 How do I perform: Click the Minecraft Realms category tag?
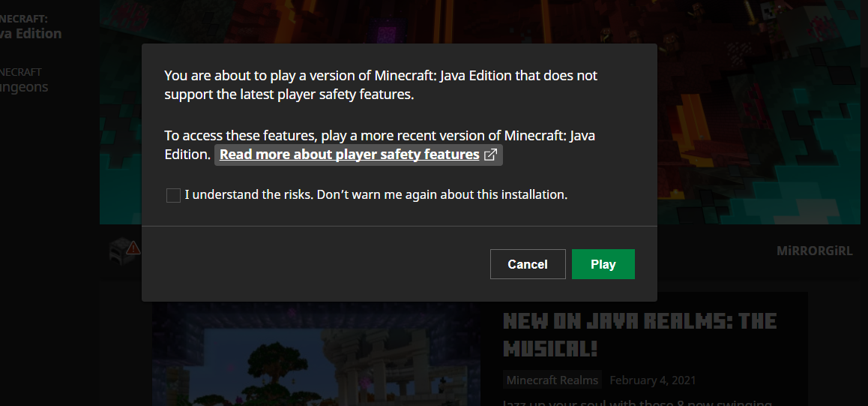click(552, 380)
